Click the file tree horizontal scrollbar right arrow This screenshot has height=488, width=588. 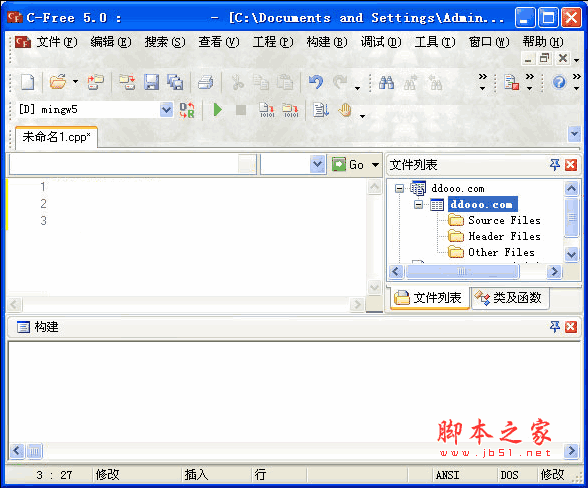[554, 272]
